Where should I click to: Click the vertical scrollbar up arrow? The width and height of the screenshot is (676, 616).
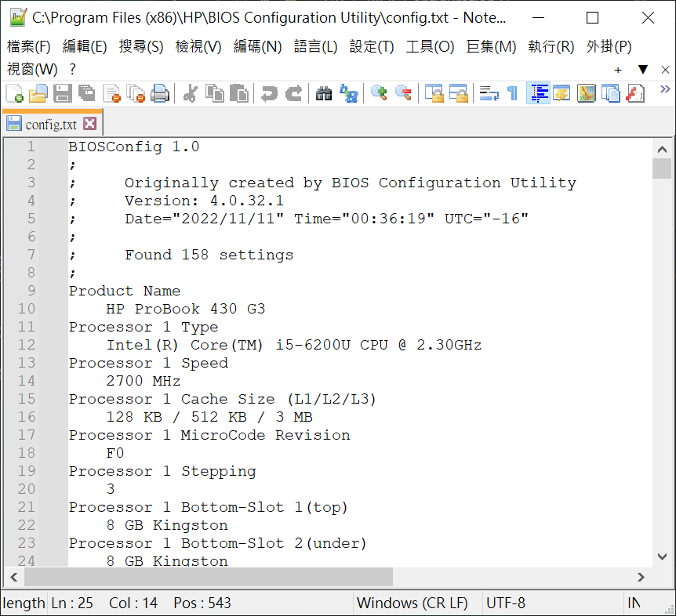(662, 150)
